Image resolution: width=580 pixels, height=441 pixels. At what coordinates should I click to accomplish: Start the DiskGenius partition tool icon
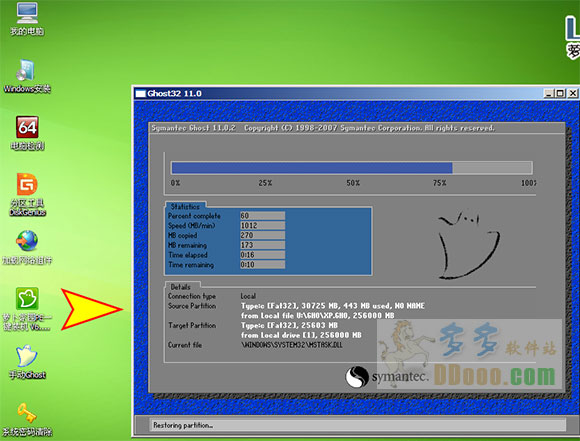[27, 194]
